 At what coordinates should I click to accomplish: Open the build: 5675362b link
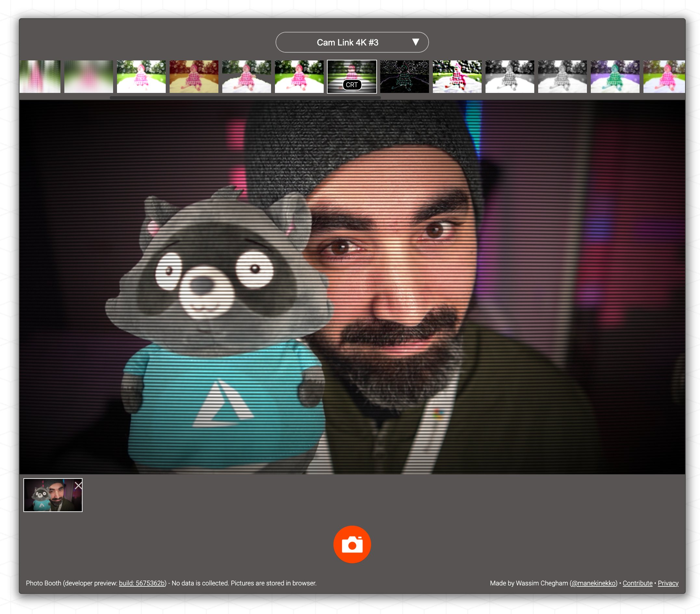[x=142, y=583]
